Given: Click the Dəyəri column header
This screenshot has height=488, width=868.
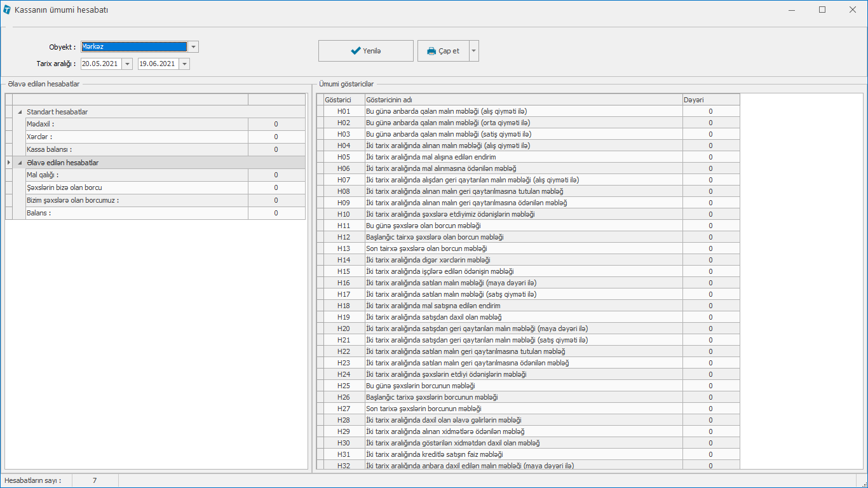Looking at the screenshot, I should pos(710,100).
